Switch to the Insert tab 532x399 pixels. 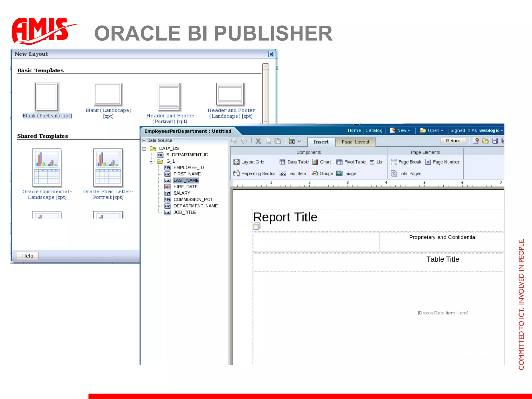[x=321, y=142]
